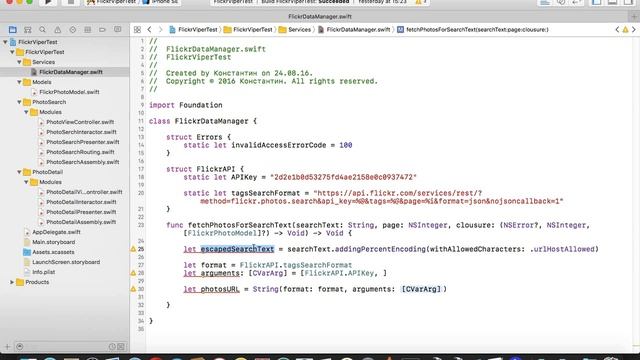Open the Test navigator
Viewport: 640px width, 360px height.
73,29
